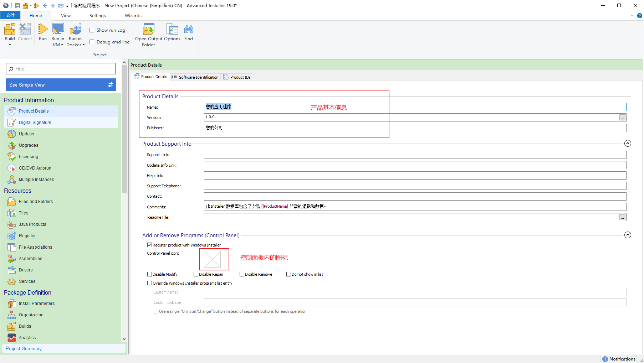Image resolution: width=644 pixels, height=363 pixels.
Task: Open Run in VM dropdown arrow
Action: (62, 45)
